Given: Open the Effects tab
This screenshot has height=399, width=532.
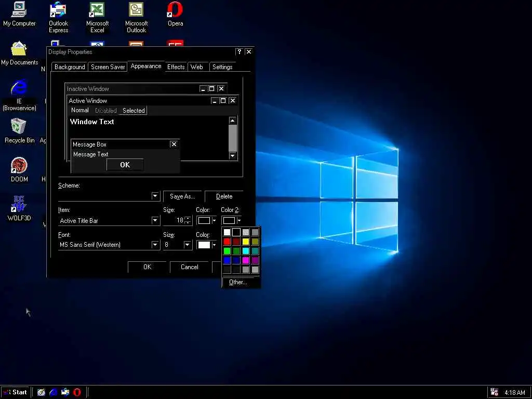Looking at the screenshot, I should pos(176,67).
